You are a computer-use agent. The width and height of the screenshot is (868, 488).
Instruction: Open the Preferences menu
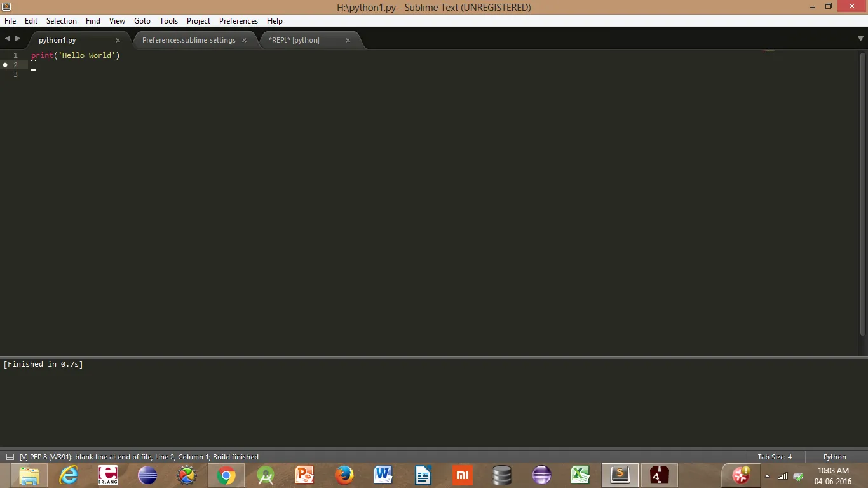[238, 21]
